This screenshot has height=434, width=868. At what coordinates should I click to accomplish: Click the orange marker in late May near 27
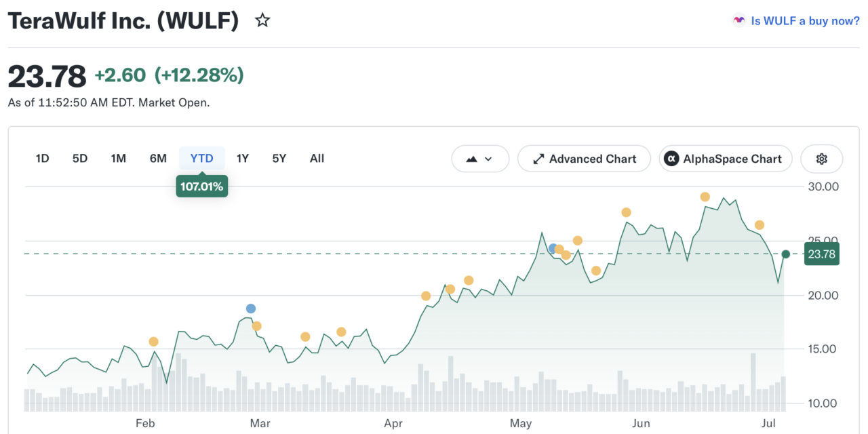point(626,212)
